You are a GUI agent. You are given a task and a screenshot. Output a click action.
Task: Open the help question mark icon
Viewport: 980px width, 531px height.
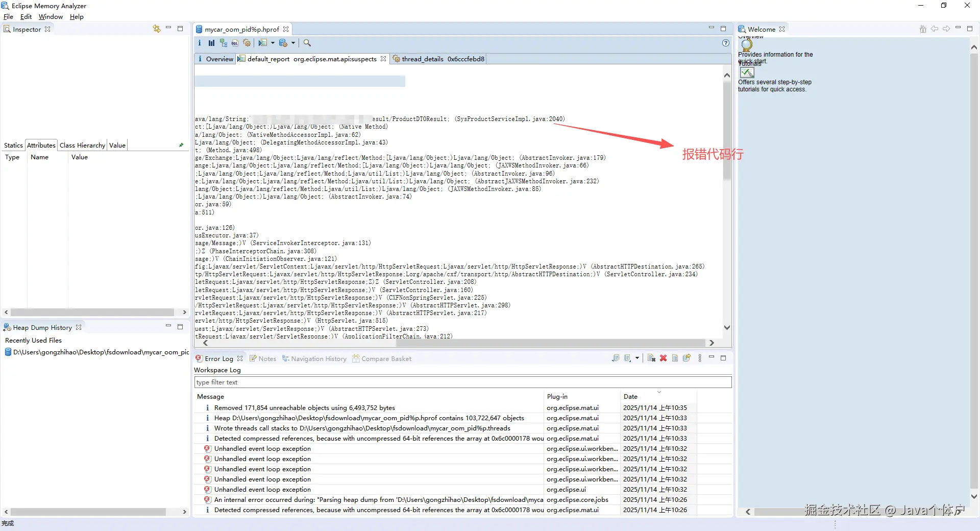[725, 43]
